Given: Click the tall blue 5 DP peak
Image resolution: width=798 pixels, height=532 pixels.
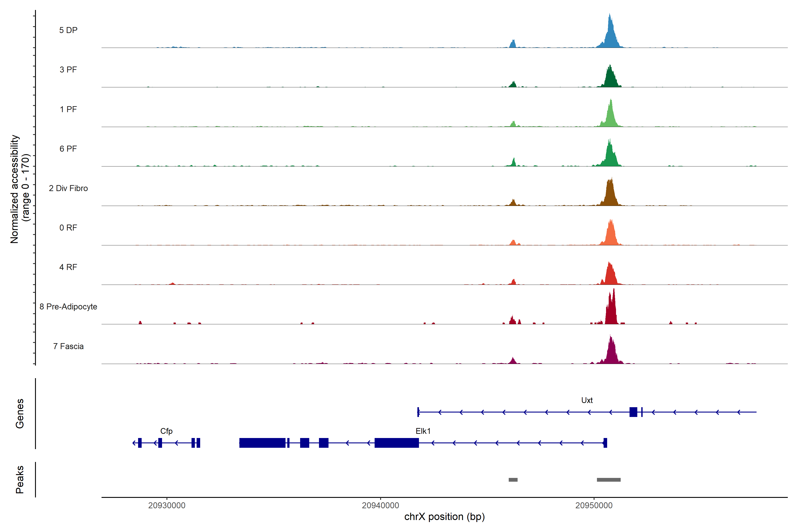Looking at the screenshot, I should click(x=610, y=36).
